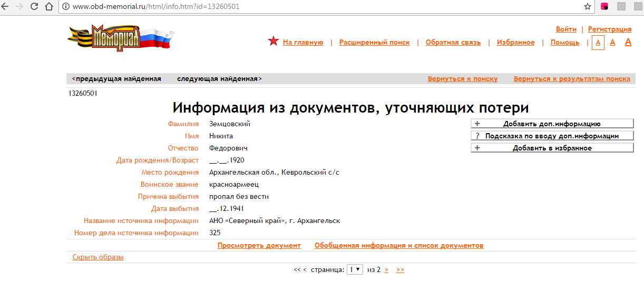This screenshot has width=644, height=282.
Task: Click surname value Земцовский
Action: click(230, 124)
